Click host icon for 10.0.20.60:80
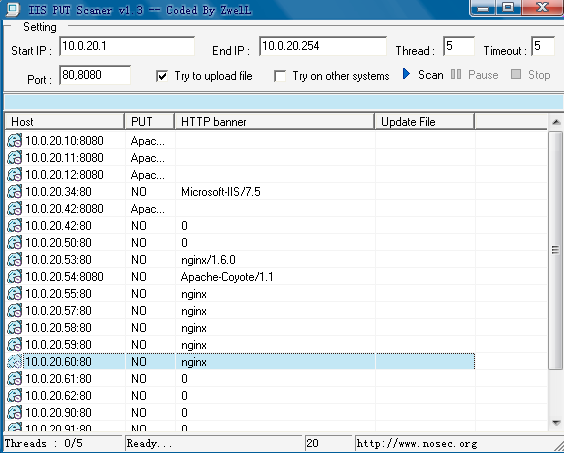 point(14,362)
